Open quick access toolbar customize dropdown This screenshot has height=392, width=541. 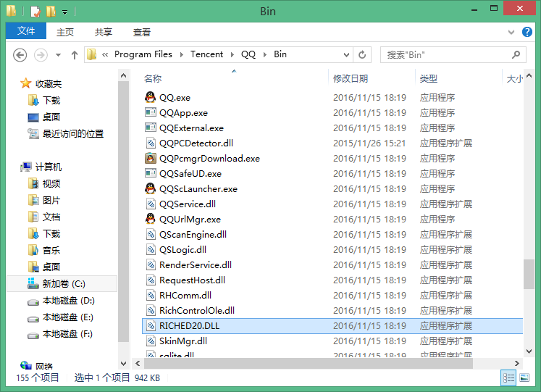65,12
